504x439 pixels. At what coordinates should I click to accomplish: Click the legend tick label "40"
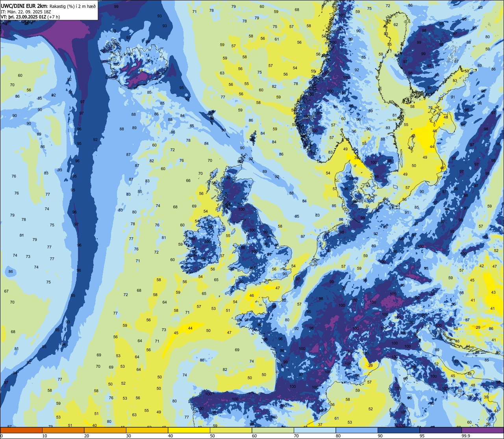coord(170,436)
